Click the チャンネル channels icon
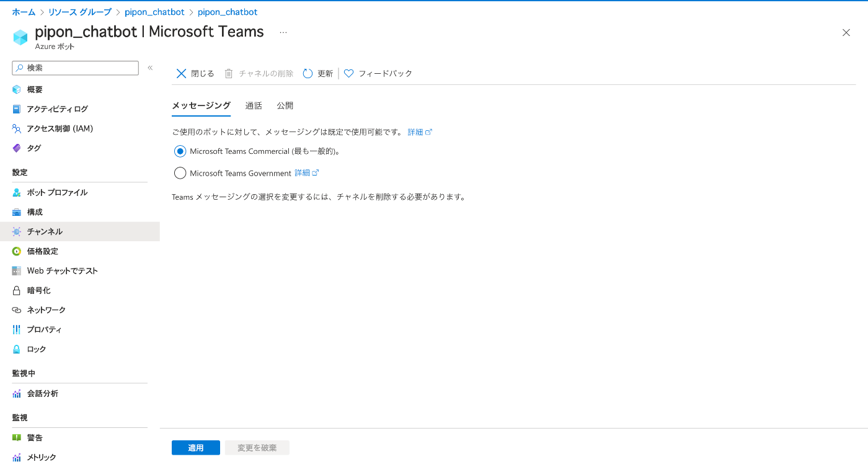The image size is (868, 467). coord(17,231)
